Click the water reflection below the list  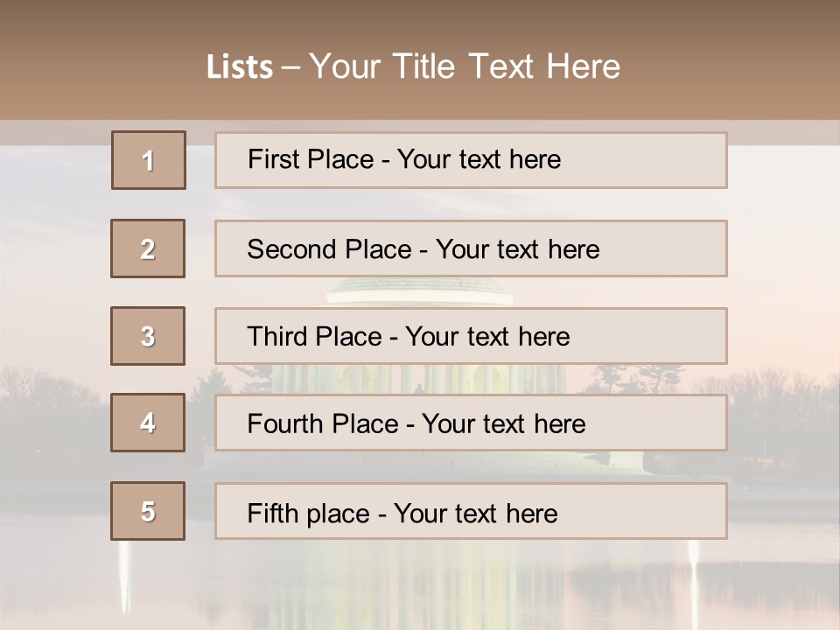(x=420, y=582)
